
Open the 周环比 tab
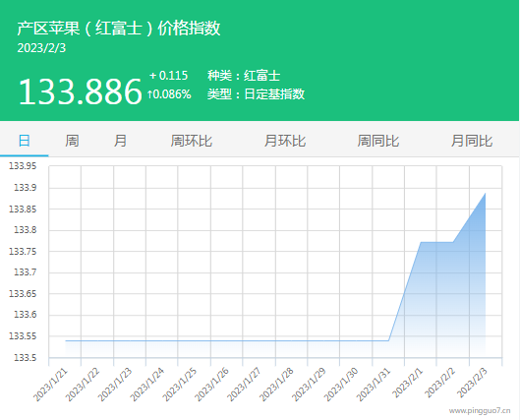click(192, 141)
